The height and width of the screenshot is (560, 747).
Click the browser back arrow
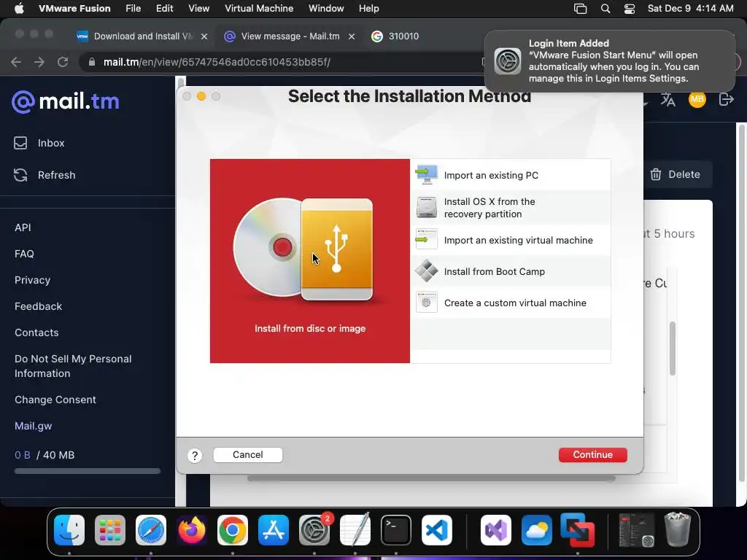point(16,62)
